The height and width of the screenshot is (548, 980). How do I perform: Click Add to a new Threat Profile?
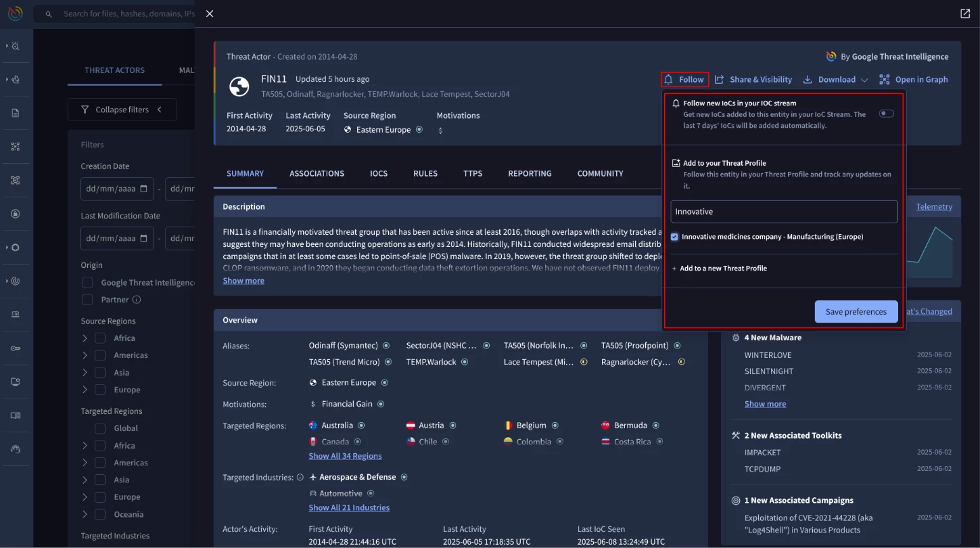tap(720, 269)
